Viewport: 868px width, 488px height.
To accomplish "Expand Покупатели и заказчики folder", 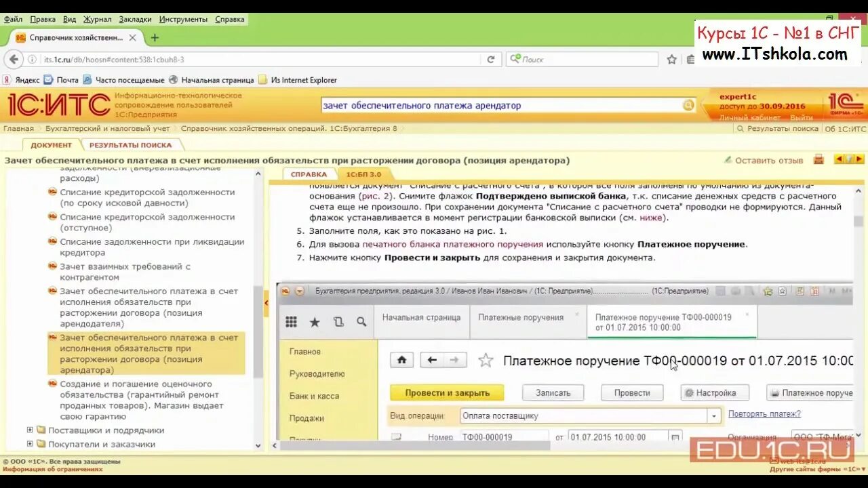I will 30,445.
